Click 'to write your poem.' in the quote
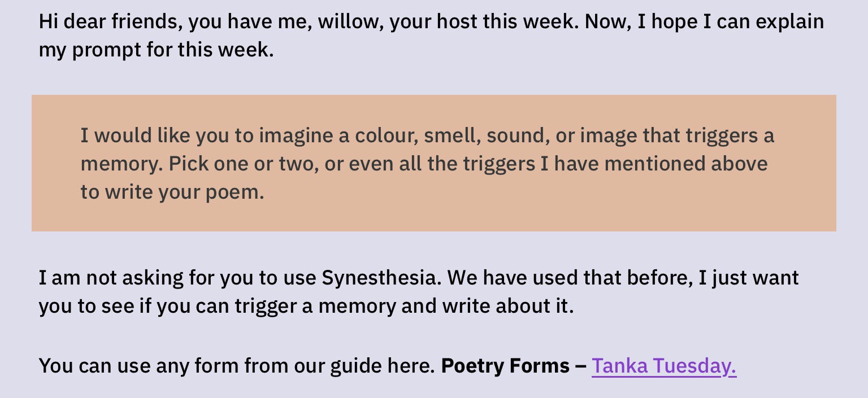The width and height of the screenshot is (868, 398). [172, 192]
